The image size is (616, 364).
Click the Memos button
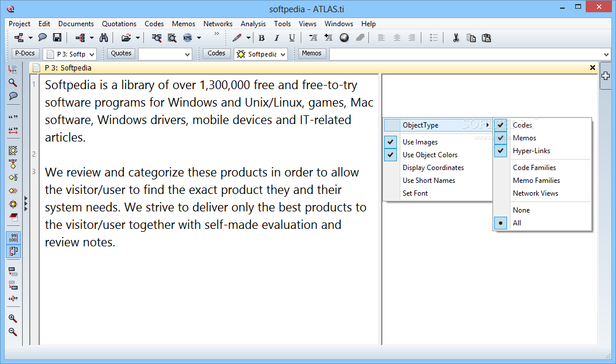(312, 53)
